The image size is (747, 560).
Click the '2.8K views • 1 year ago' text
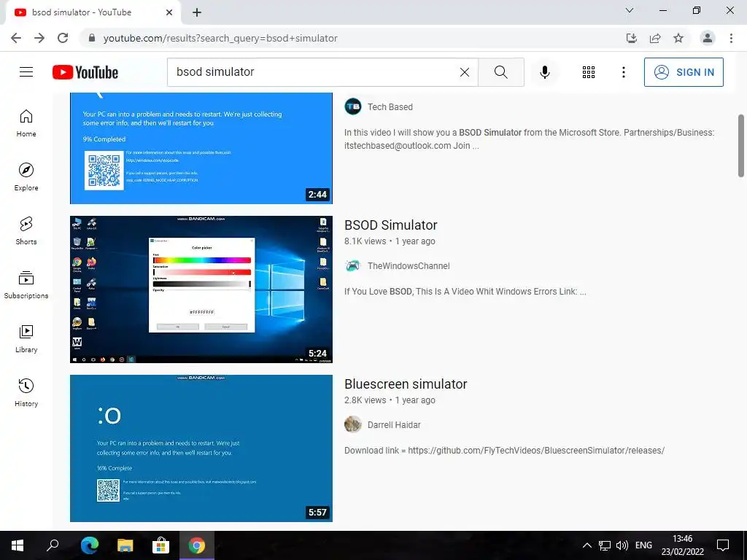pos(390,400)
